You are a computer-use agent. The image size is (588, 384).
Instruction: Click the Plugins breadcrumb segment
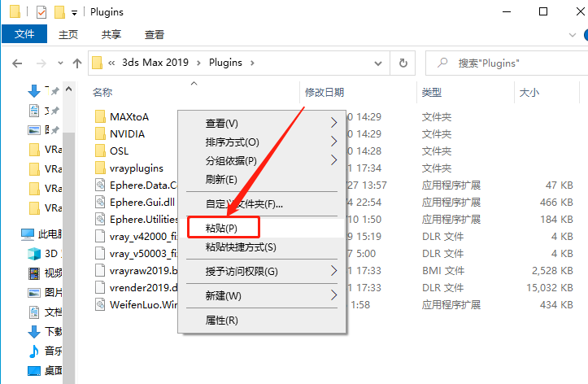(x=225, y=63)
